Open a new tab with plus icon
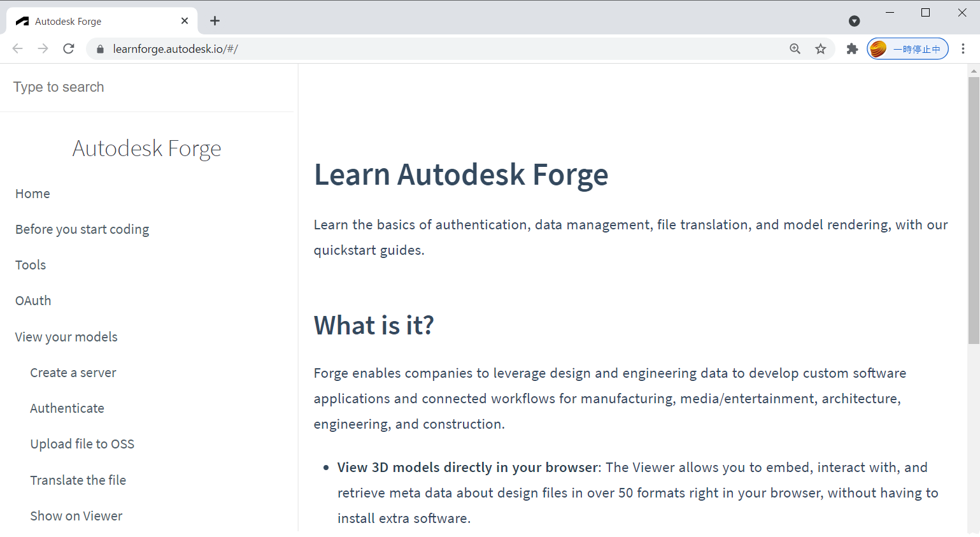The height and width of the screenshot is (537, 980). point(215,21)
